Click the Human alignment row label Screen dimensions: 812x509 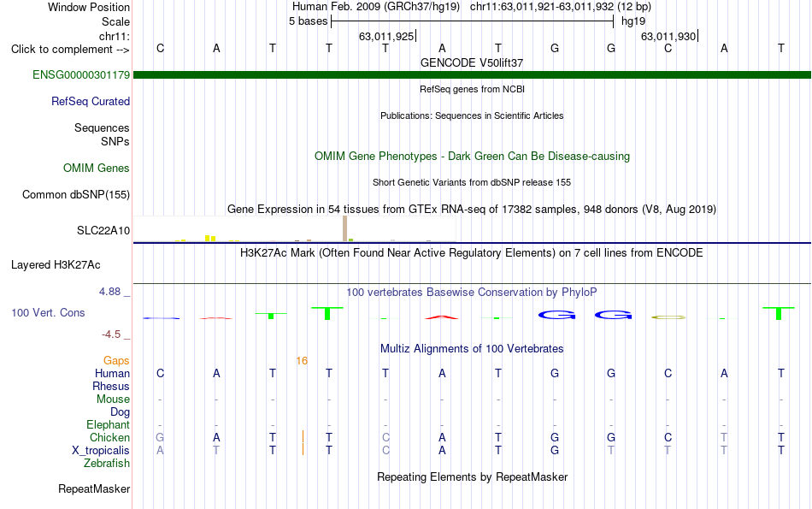point(112,373)
